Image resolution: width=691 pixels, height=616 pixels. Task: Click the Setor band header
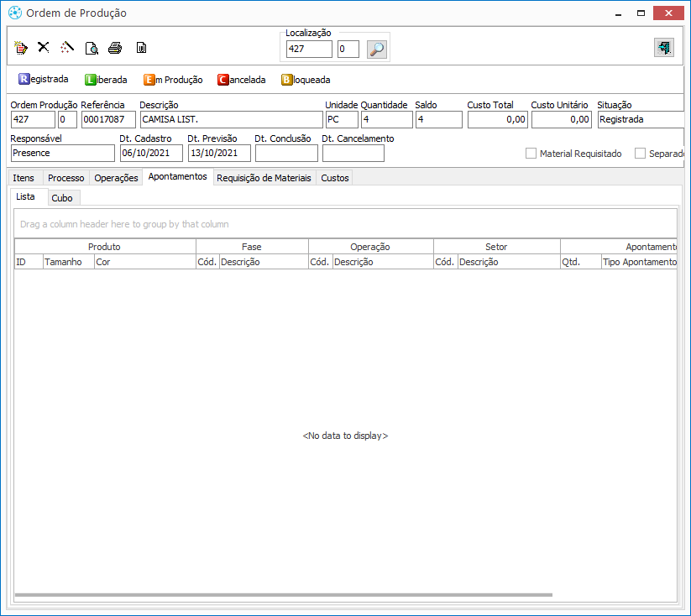[497, 247]
